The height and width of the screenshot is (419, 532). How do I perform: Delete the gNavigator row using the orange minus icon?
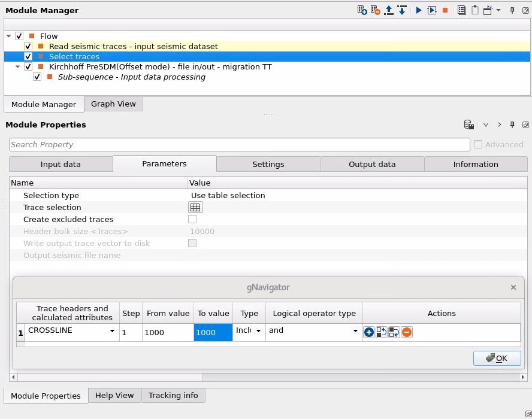pos(407,332)
